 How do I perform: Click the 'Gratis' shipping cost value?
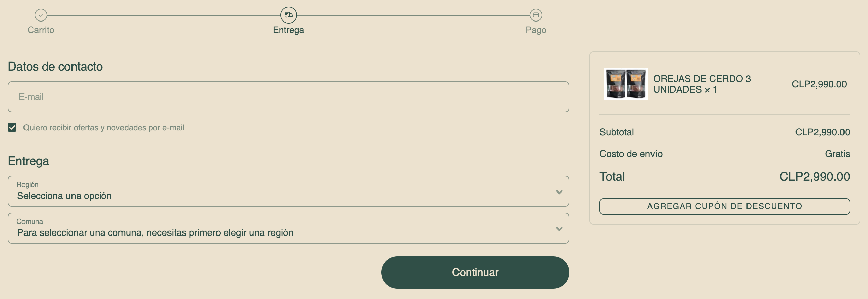[837, 154]
